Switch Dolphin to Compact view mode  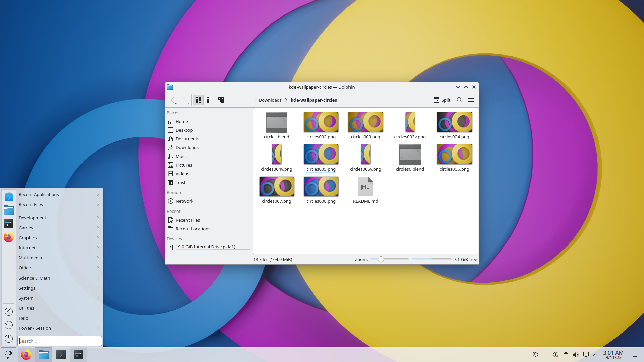point(210,100)
